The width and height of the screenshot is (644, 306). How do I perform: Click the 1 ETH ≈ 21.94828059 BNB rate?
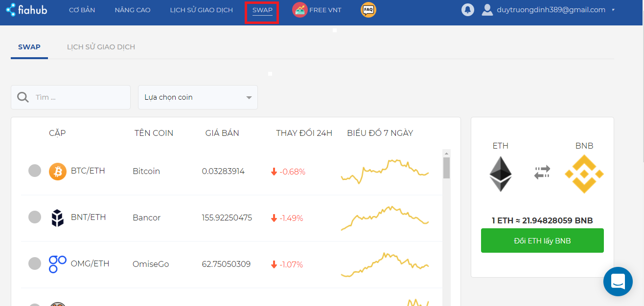(542, 220)
